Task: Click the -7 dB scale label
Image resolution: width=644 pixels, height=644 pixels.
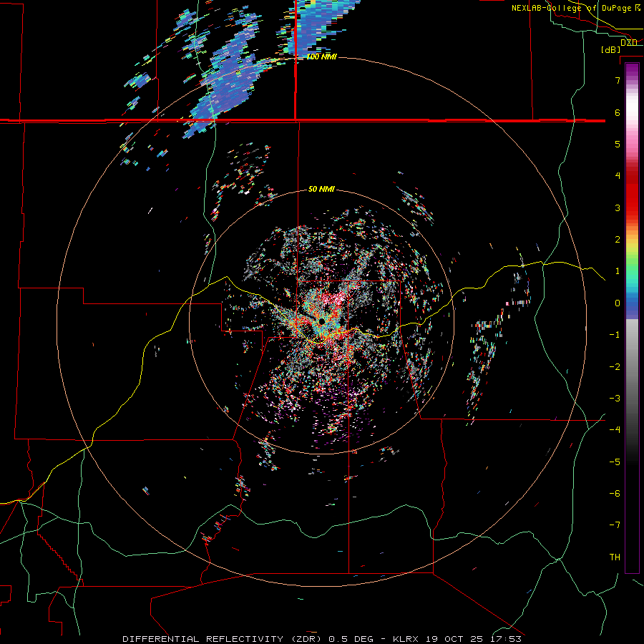Action: tap(615, 525)
